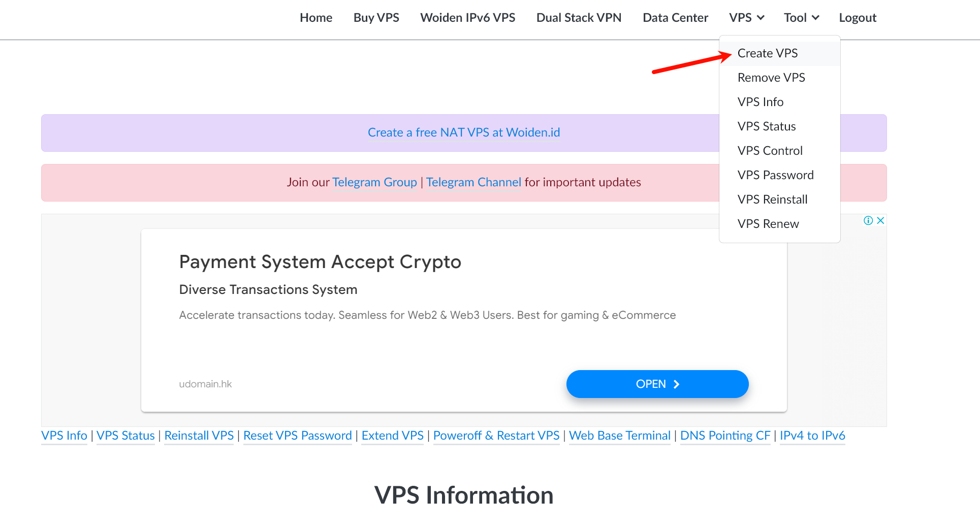The height and width of the screenshot is (530, 980).
Task: Click the OPEN button in the ad
Action: (657, 384)
